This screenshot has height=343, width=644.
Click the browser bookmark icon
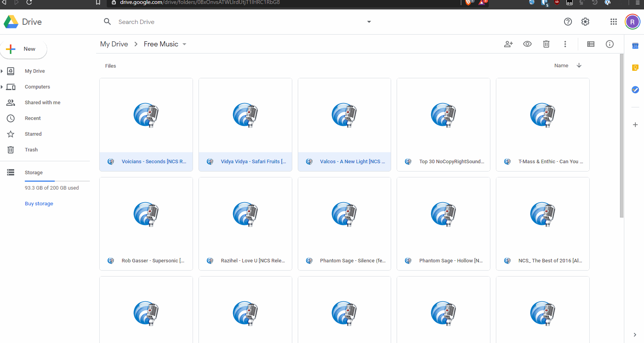[98, 2]
